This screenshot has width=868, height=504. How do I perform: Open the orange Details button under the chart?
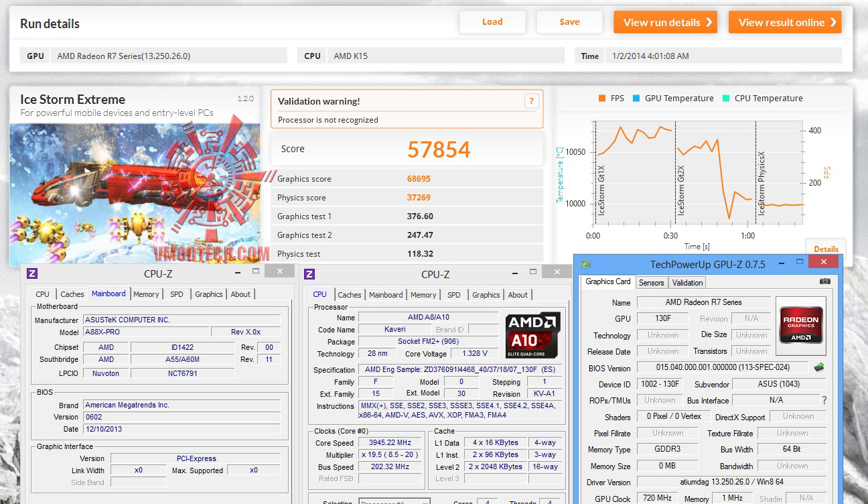(826, 249)
